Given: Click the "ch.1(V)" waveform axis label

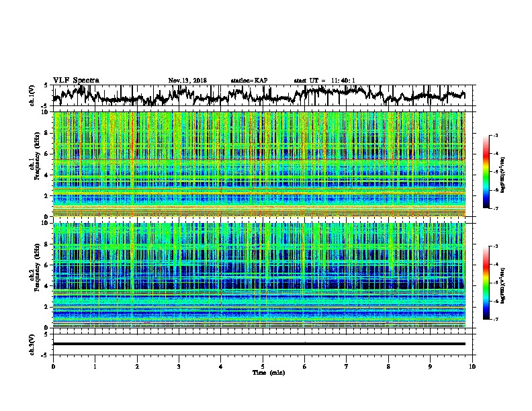Looking at the screenshot, I should click(32, 95).
